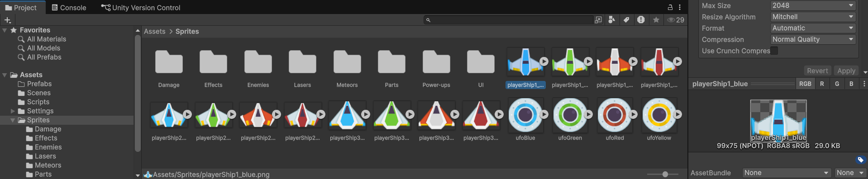Toggle hidden packages visibility showing 29
868x179 pixels.
(676, 20)
